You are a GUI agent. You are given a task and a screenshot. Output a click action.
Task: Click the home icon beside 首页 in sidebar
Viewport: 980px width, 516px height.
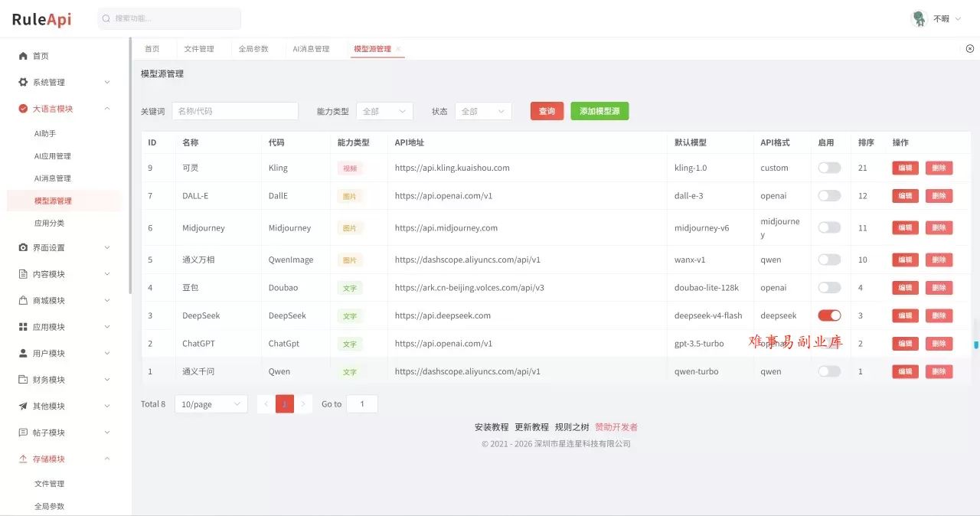23,56
